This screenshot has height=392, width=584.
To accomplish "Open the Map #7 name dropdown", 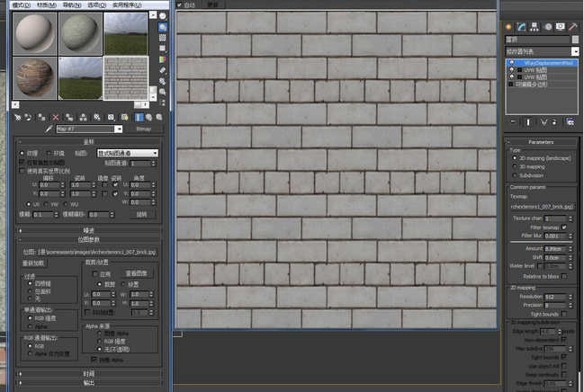I will pyautogui.click(x=119, y=129).
